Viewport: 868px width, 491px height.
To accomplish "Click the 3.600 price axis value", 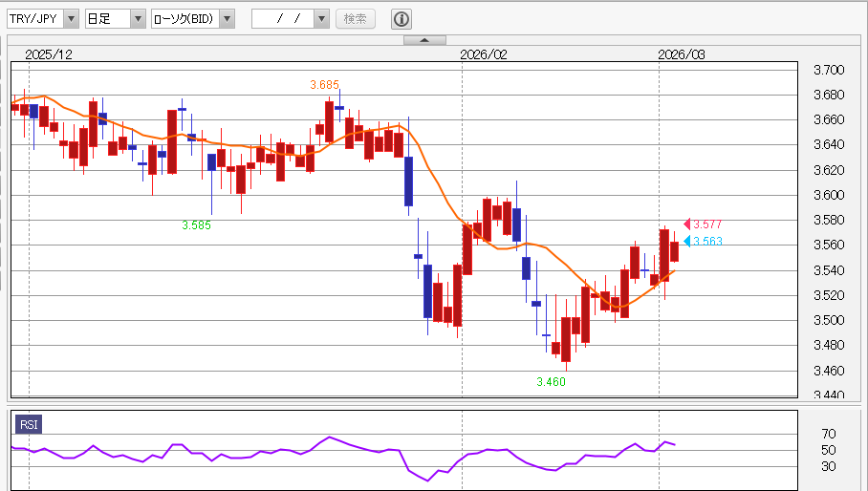I will point(829,195).
